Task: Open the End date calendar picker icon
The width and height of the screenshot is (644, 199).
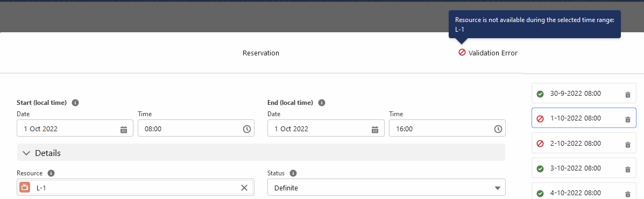Action: coord(374,129)
